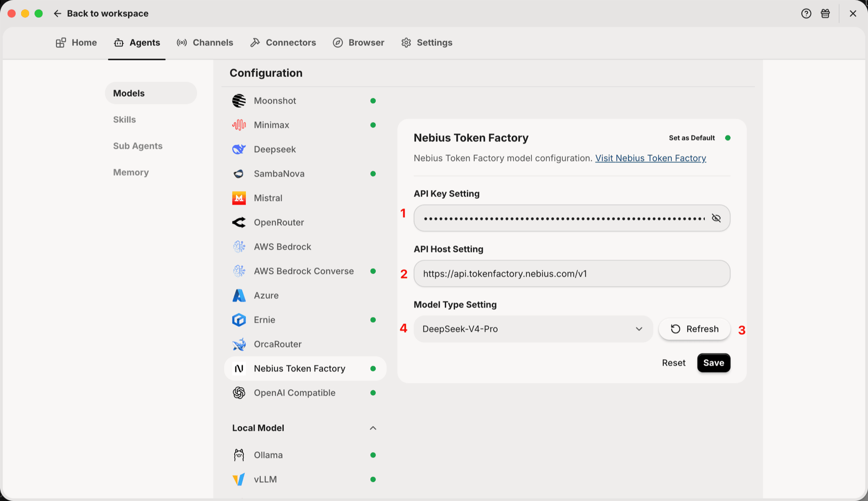Screen dimensions: 868x501
Task: Click the Nebius Token Factory logo icon
Action: [239, 369]
